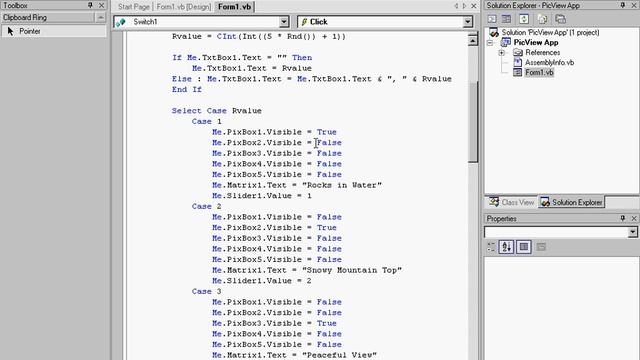Select Solution Explorer bottom tab
The image size is (640, 360).
click(x=571, y=202)
